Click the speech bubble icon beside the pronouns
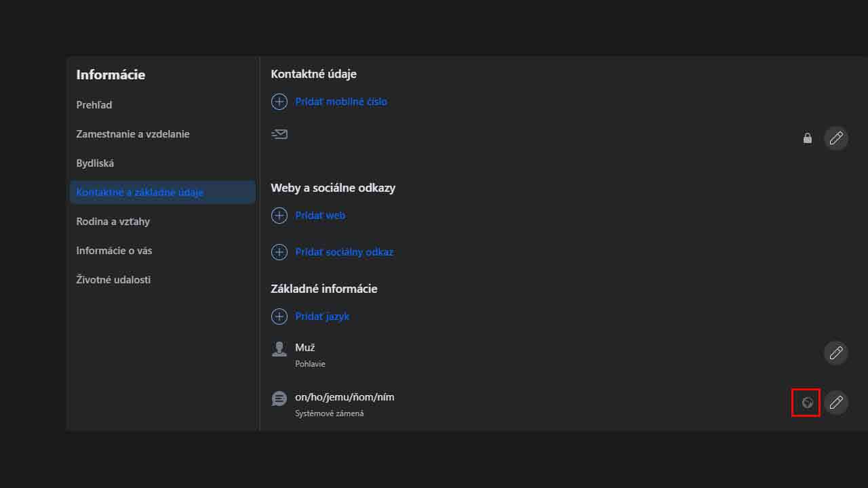 [279, 399]
